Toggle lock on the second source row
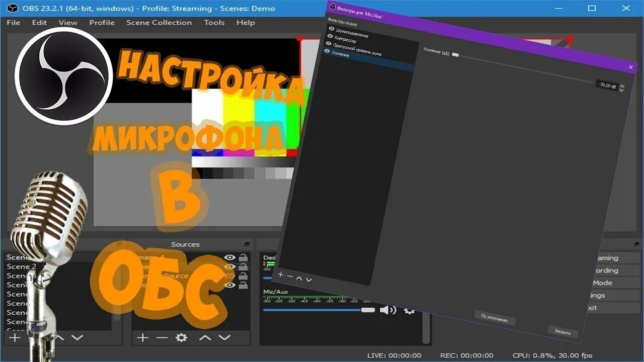The width and height of the screenshot is (644, 362). click(x=243, y=266)
